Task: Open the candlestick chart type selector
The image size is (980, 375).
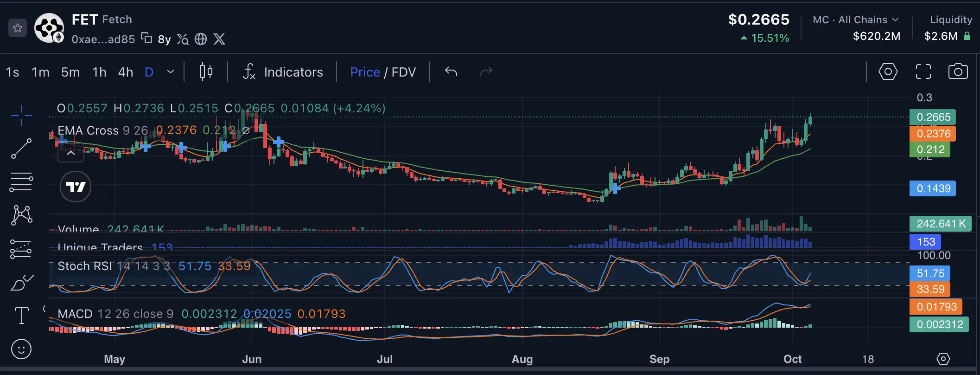Action: (206, 72)
